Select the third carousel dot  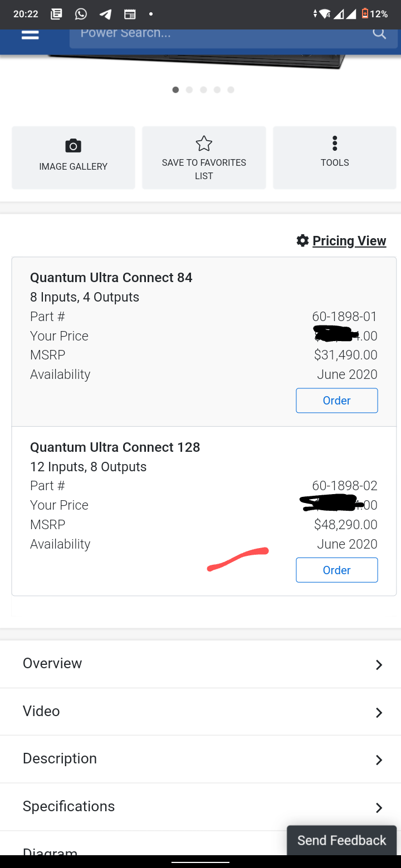click(x=203, y=90)
